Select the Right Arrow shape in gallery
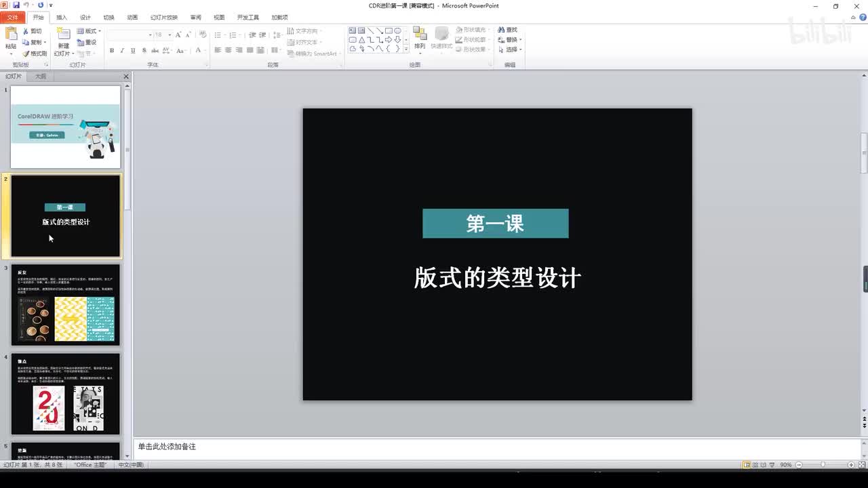Screen dimensions: 868x488 click(x=388, y=40)
